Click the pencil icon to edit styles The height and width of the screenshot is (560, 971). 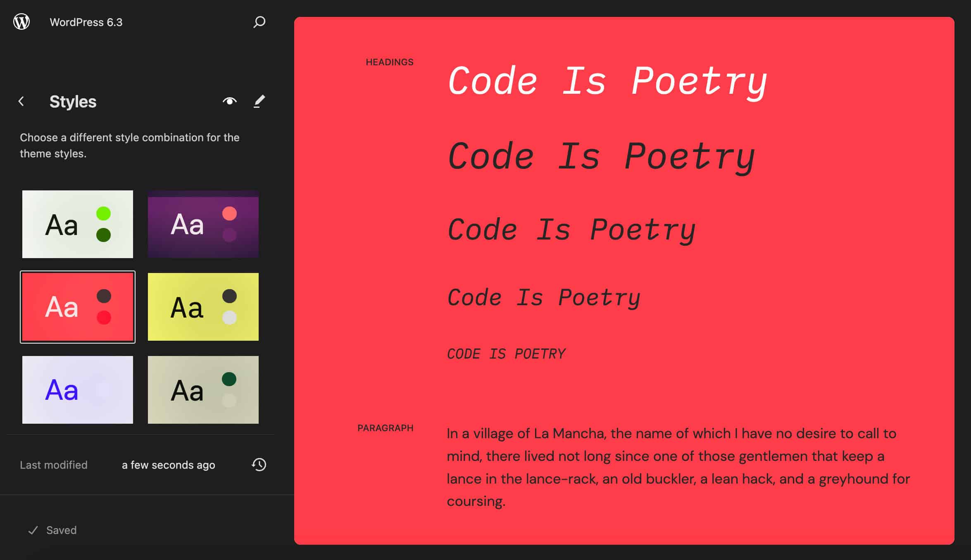[259, 101]
